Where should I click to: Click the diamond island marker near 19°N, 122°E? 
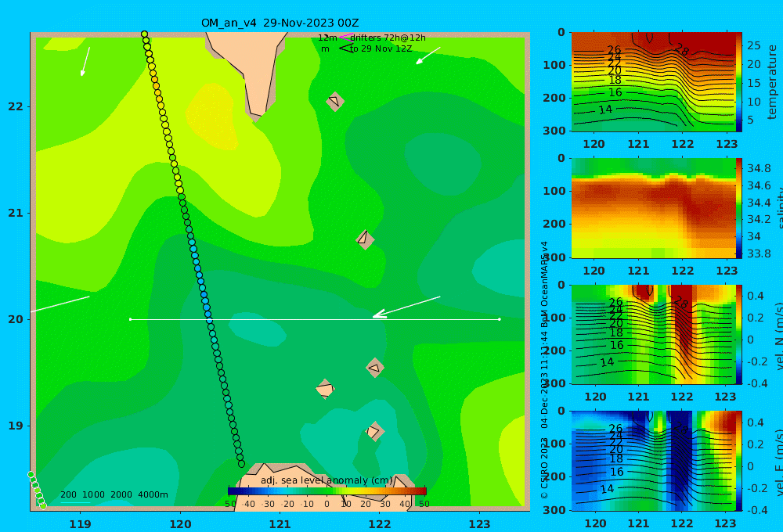pyautogui.click(x=374, y=431)
